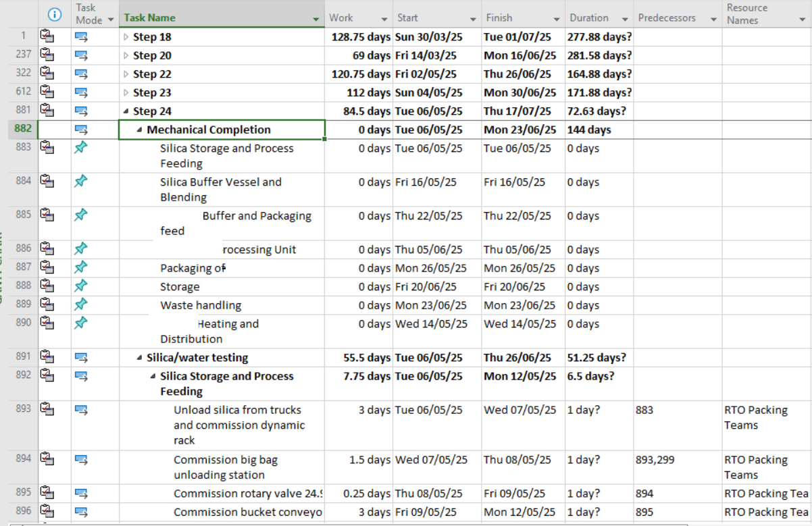Select the vertical Gantt Chart view label

click(5, 270)
